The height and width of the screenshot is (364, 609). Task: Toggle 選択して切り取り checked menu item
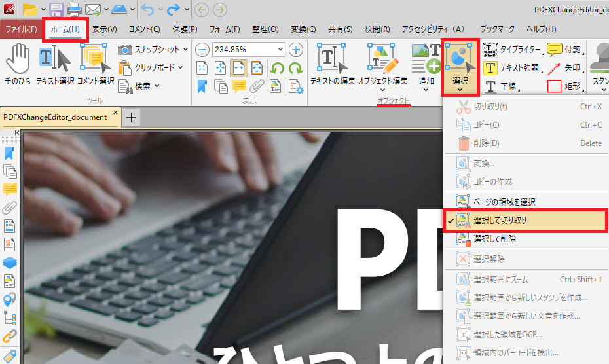(526, 220)
